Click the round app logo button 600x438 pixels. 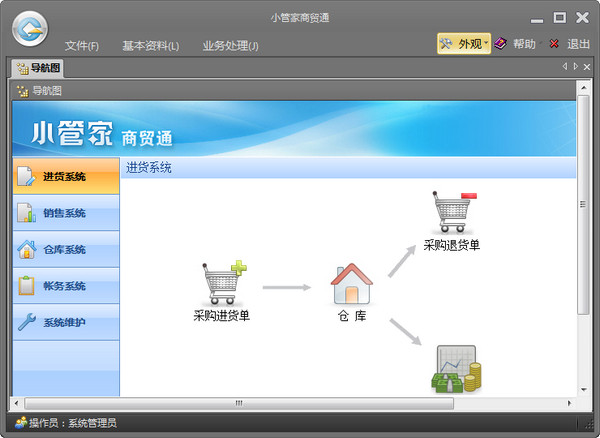coord(31,30)
